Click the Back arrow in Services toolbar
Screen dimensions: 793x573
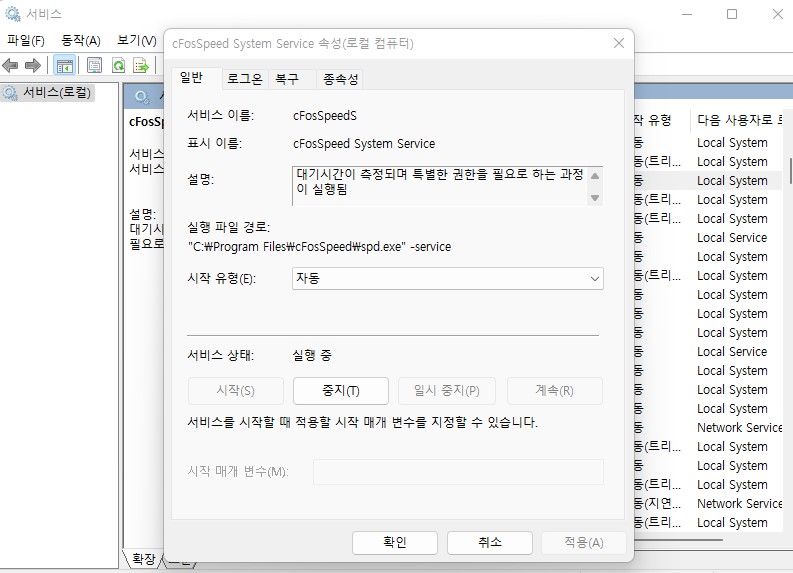[x=10, y=65]
